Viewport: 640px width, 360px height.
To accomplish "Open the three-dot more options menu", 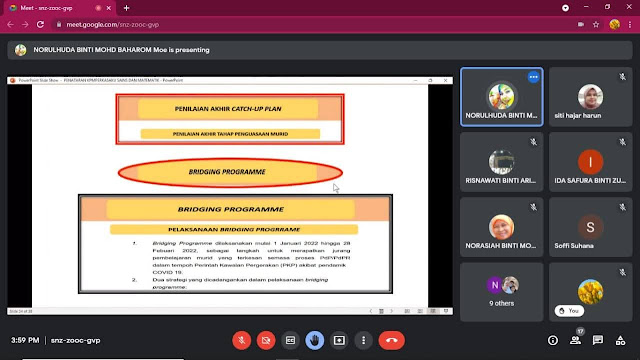I will tap(363, 340).
